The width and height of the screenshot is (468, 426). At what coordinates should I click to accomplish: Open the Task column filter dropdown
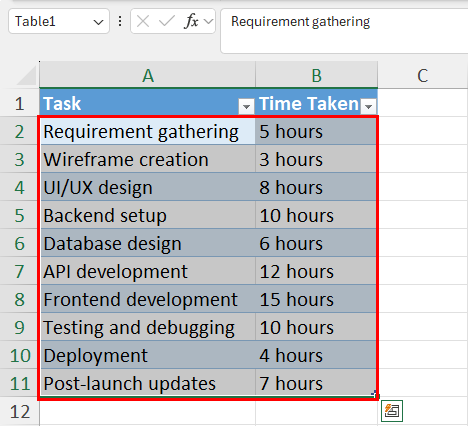pos(246,106)
